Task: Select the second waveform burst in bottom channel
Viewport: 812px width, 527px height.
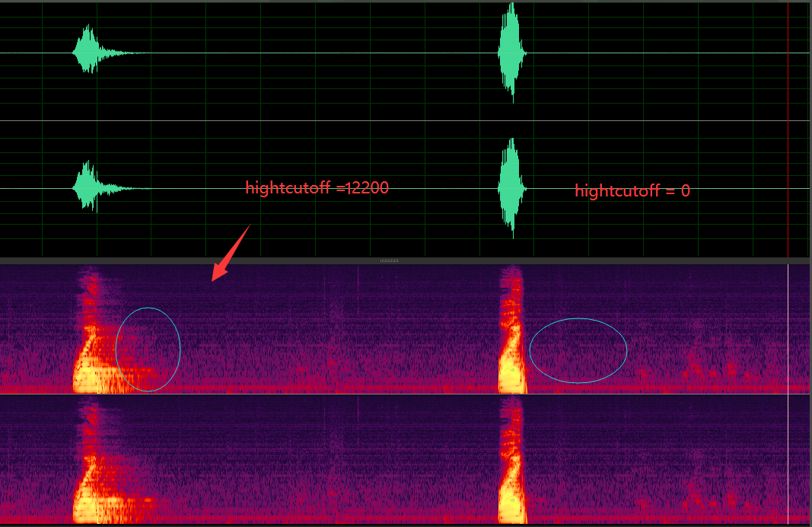Action: (512, 188)
